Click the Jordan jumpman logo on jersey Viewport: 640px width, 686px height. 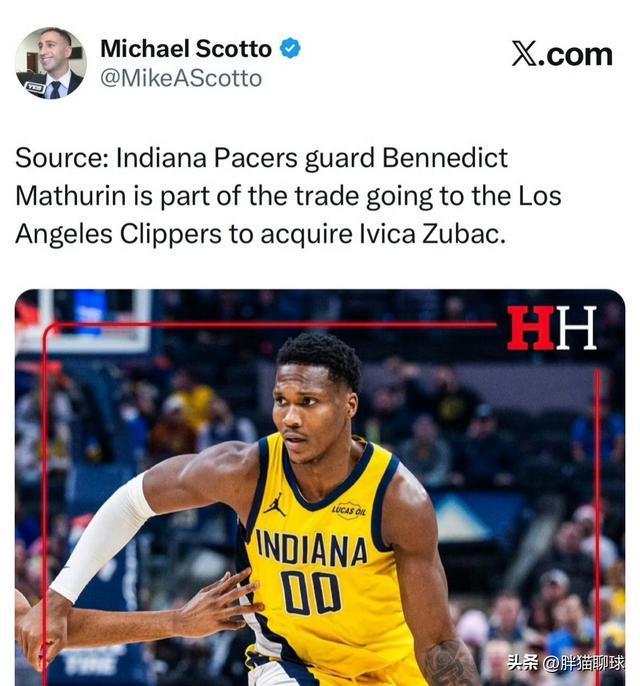(275, 504)
